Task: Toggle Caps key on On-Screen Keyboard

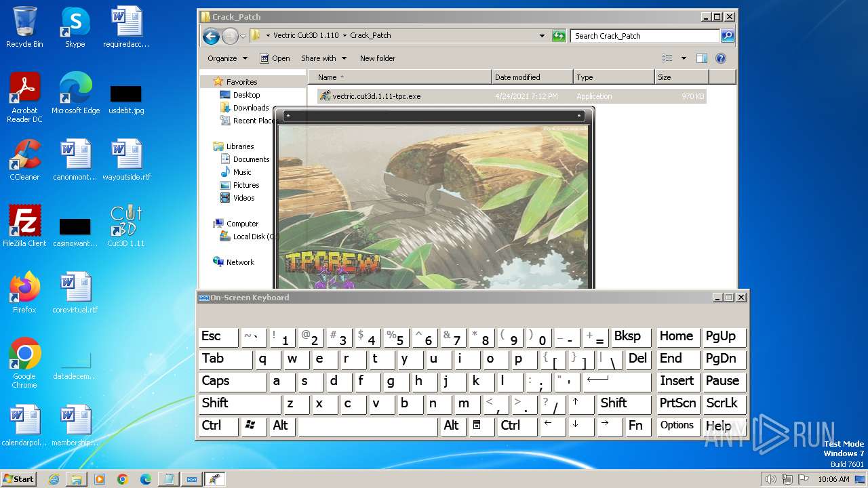Action: 232,381
